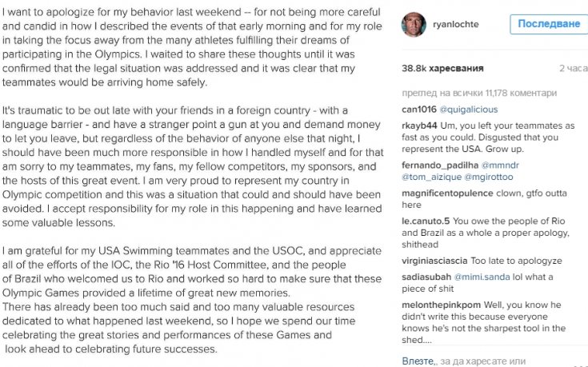This screenshot has width=588, height=367.
Task: Open the le.canuto.5 commenter profile
Action: (x=426, y=221)
